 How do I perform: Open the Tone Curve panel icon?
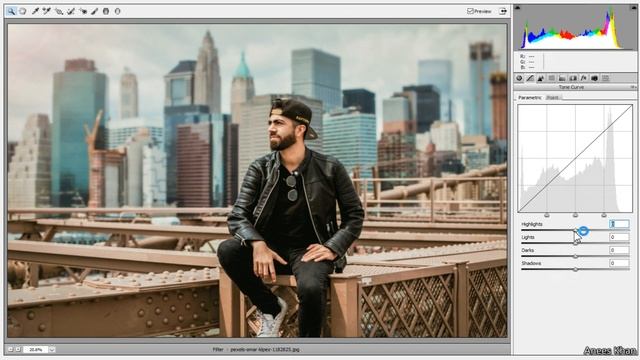[x=530, y=78]
